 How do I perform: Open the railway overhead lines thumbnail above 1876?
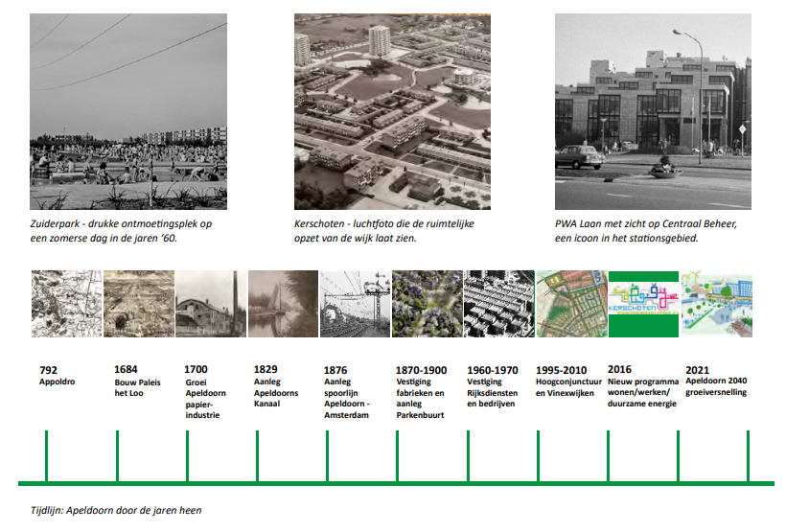[x=355, y=304]
